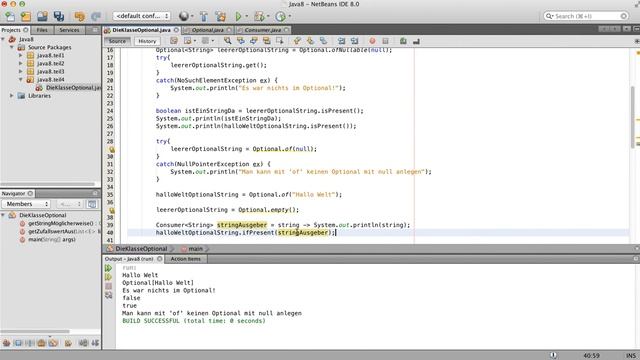Viewport: 640px width, 360px height.
Task: Toggle Highlight Search in editor toolbar
Action: (x=267, y=41)
